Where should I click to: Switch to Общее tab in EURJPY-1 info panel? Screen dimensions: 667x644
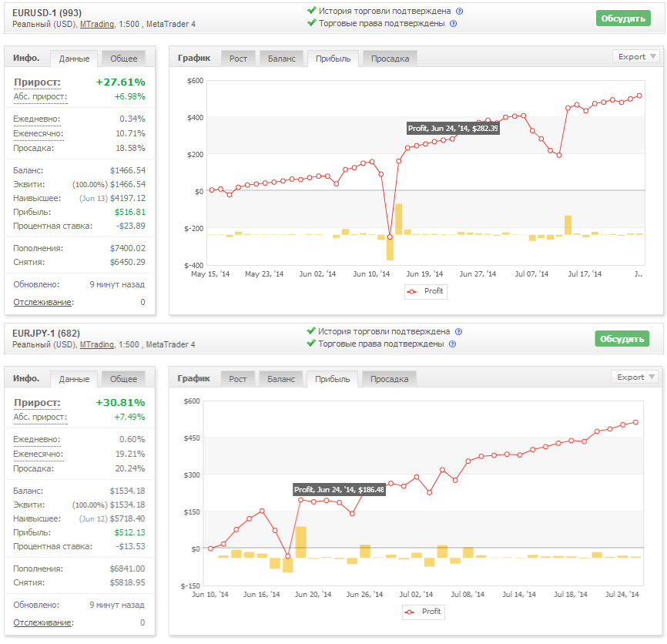pos(124,379)
